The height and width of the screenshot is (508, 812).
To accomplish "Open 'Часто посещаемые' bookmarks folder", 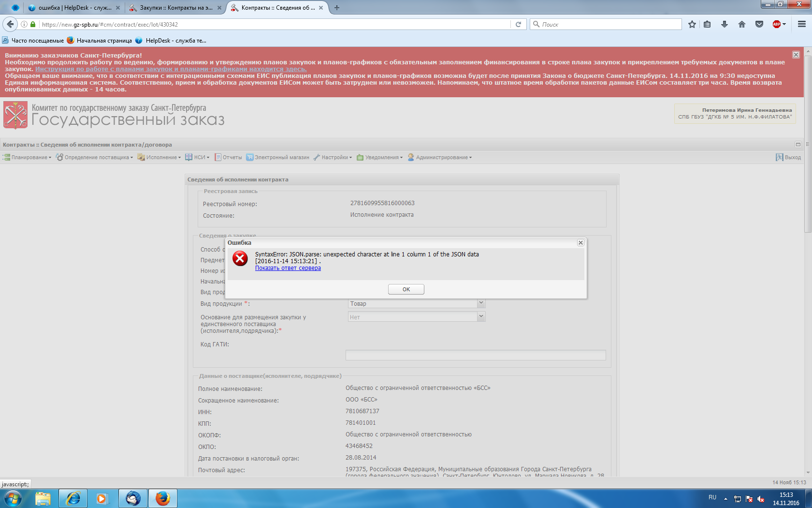I will tap(33, 41).
